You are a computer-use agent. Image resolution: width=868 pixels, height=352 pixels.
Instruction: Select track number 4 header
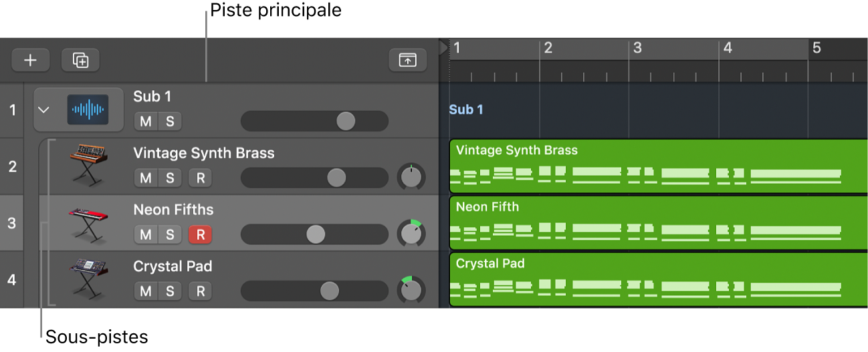click(11, 279)
